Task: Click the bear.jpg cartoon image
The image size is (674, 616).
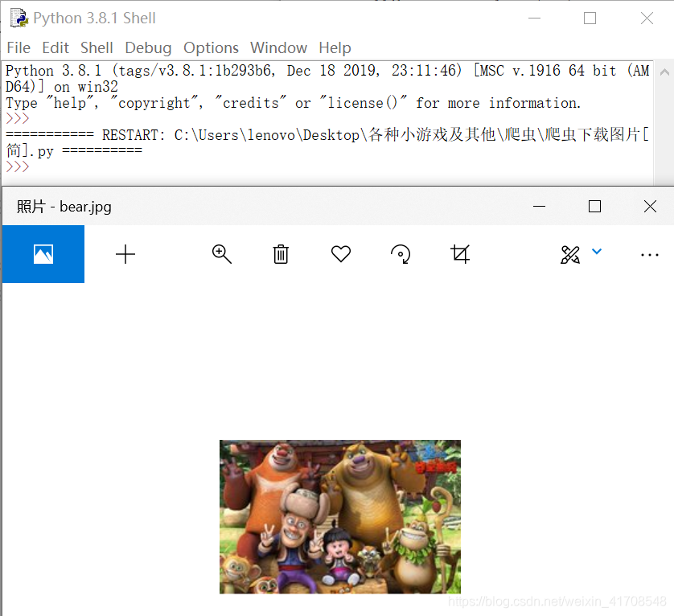Action: click(340, 517)
